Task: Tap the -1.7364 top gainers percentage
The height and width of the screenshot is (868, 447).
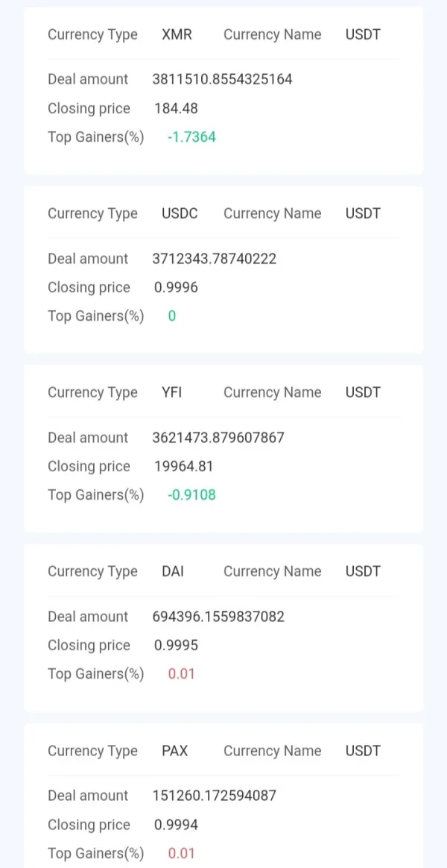Action: 191,137
